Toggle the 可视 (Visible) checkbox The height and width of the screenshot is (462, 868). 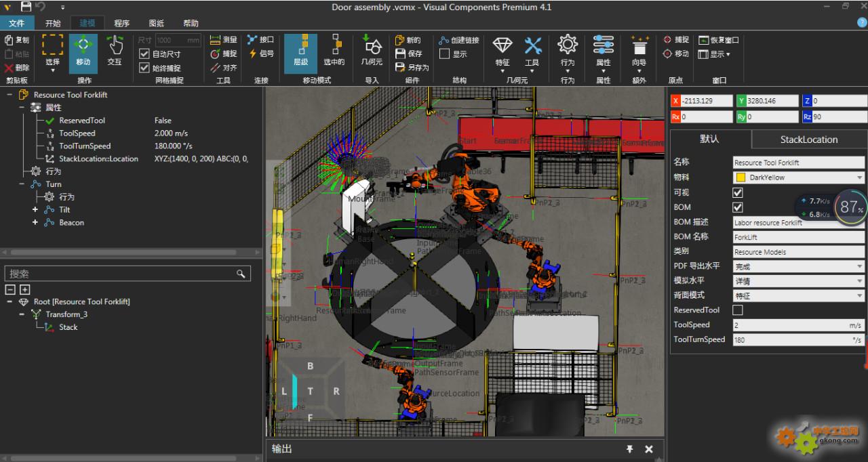tap(738, 193)
